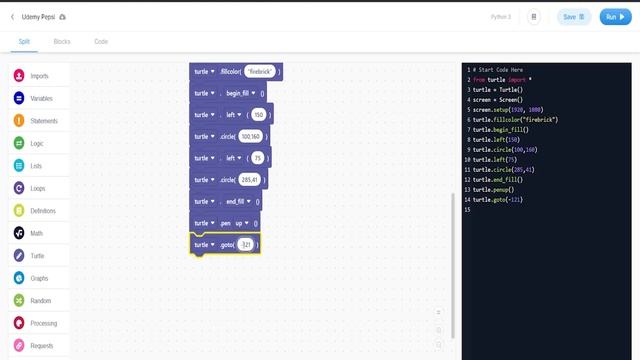Click the workspace vertical scrollbar

point(453,265)
